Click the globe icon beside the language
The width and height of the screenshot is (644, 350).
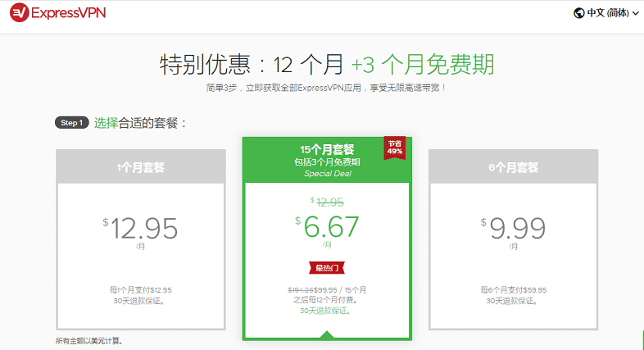point(579,13)
